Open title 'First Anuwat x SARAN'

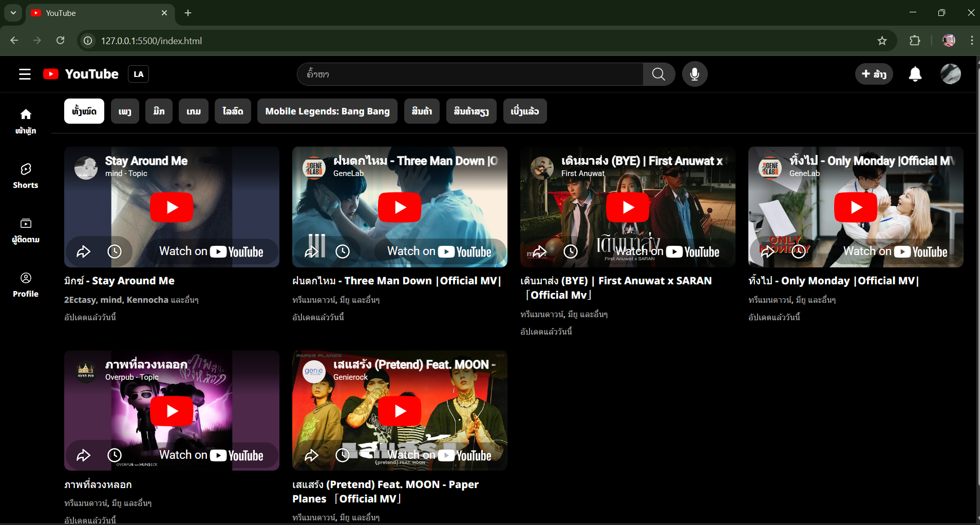[616, 288]
